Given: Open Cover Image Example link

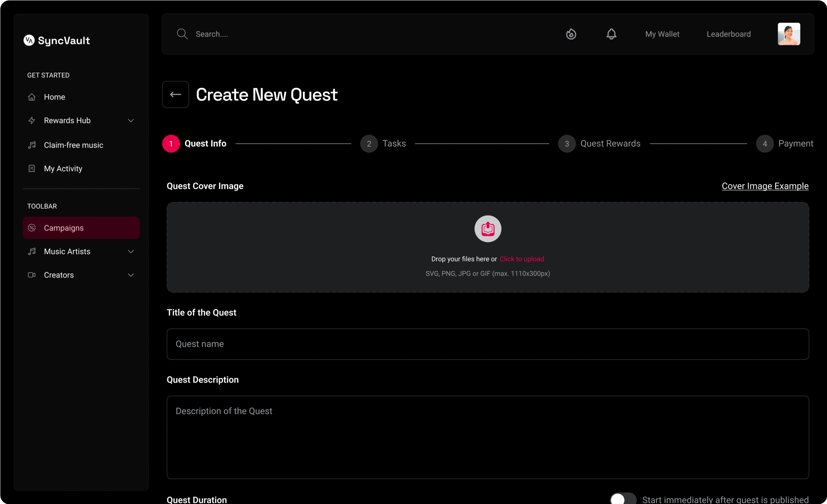Looking at the screenshot, I should [x=765, y=186].
